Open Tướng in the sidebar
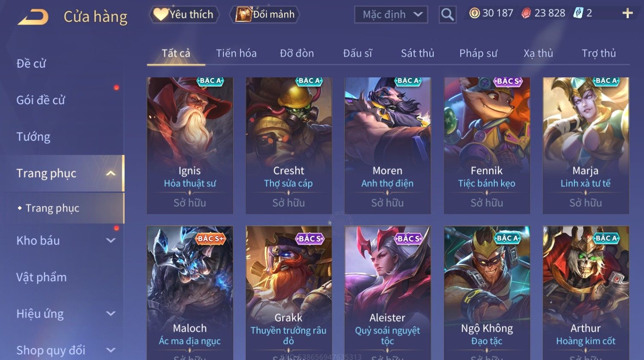Screen dimensions: 644x360 (33, 137)
